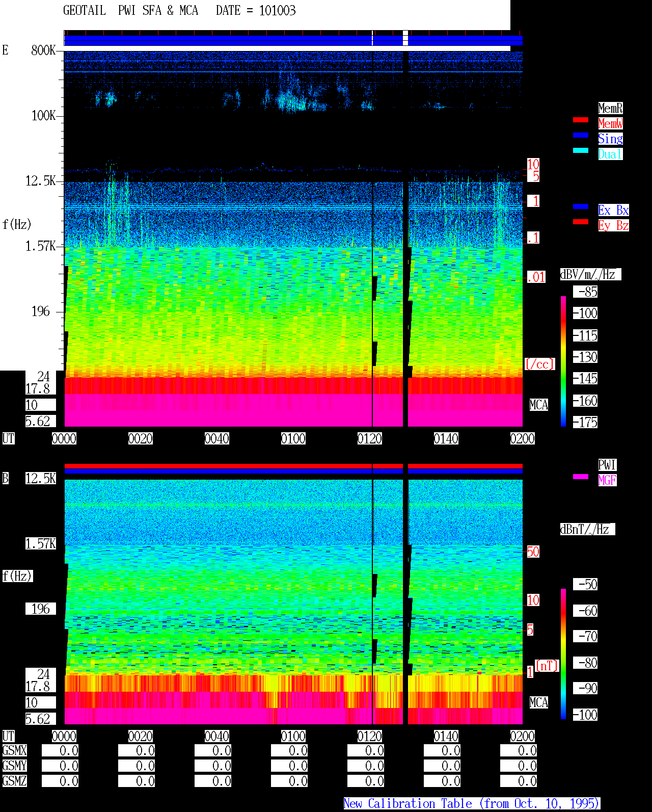Select the red "[/cc]" density unit label
The width and height of the screenshot is (652, 812).
(539, 364)
